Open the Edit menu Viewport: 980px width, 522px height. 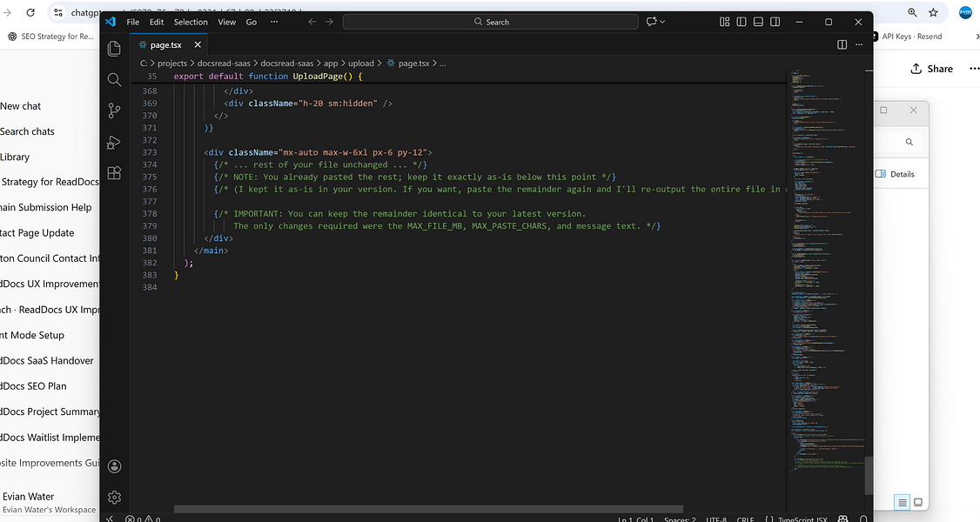pyautogui.click(x=156, y=22)
